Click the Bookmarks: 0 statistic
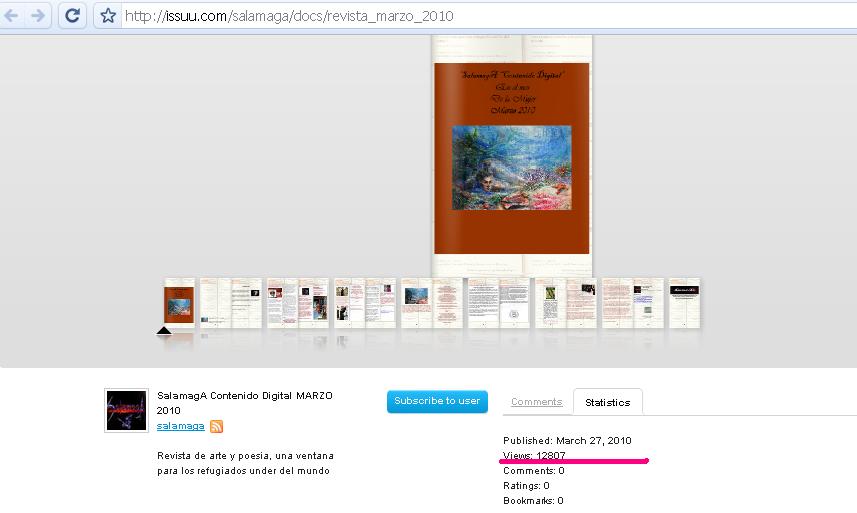 point(533,500)
